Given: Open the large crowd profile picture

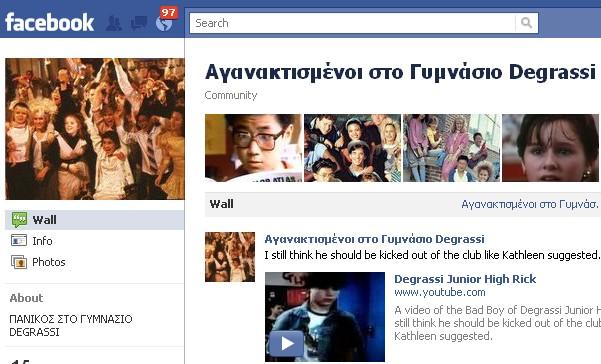Looking at the screenshot, I should tap(95, 129).
